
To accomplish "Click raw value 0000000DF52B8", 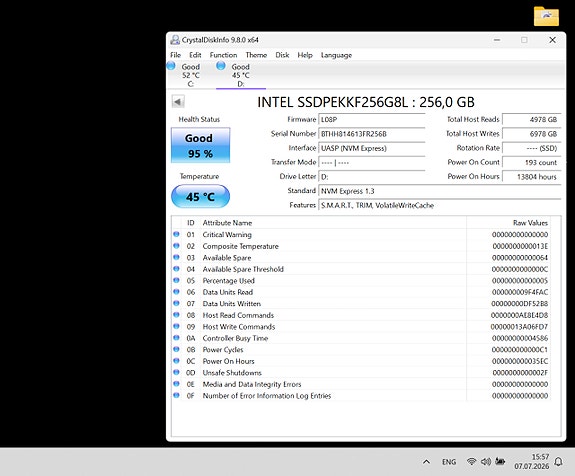I will (x=520, y=304).
